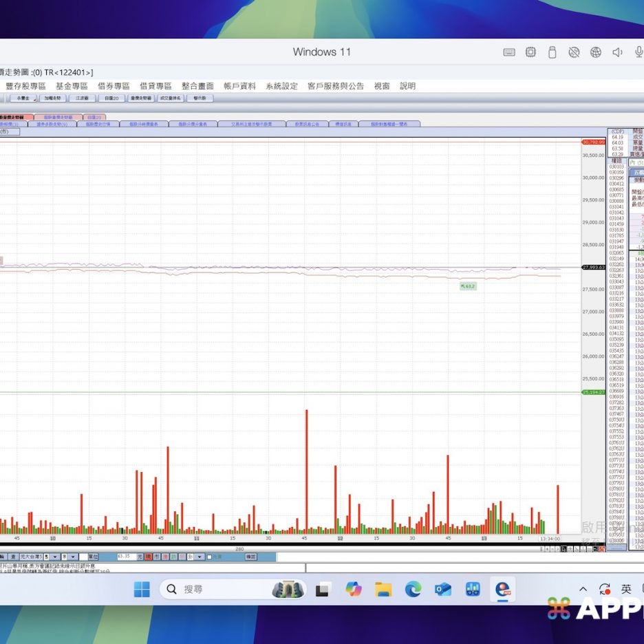Toggle the red 現 button in the order bar
The height and width of the screenshot is (644, 644).
[x=148, y=557]
